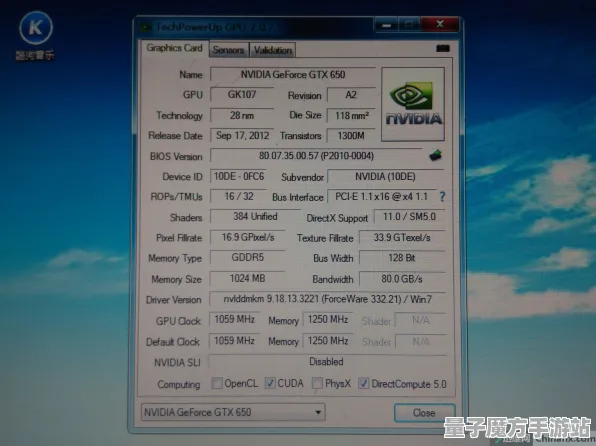This screenshot has width=596, height=446.
Task: Click the ROPs/TMUs value 16 / 32
Action: click(238, 196)
